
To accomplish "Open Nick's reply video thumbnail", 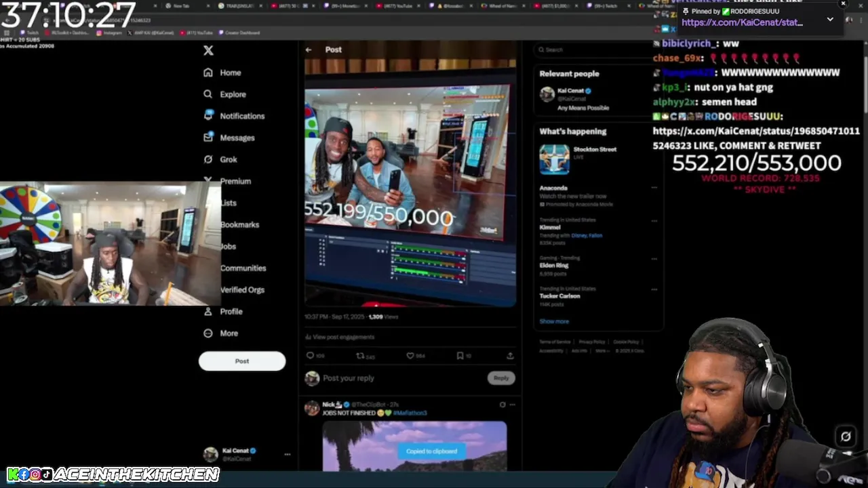I will [414, 446].
